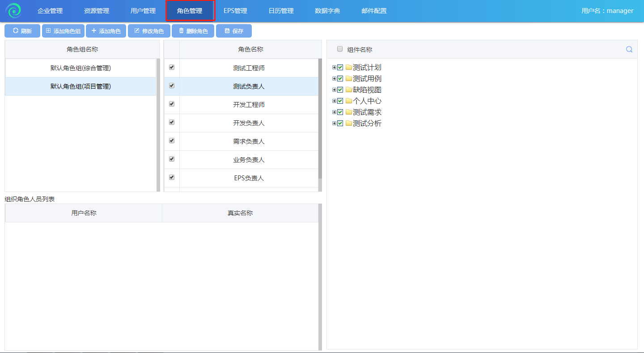644x353 pixels.
Task: Select the 开发负责人 role row
Action: (x=249, y=123)
